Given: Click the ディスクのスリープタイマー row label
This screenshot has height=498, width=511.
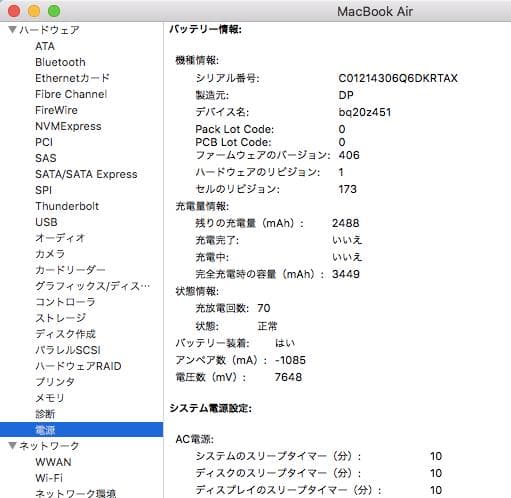Looking at the screenshot, I should [x=278, y=473].
